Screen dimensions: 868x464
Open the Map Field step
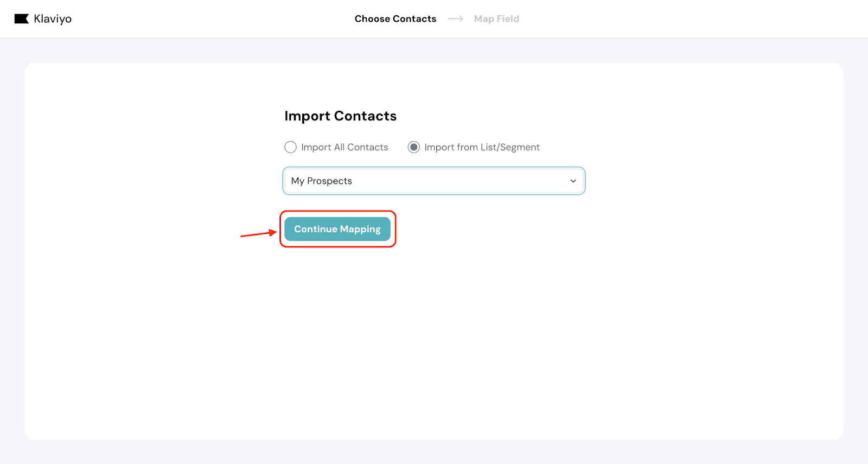pyautogui.click(x=496, y=19)
